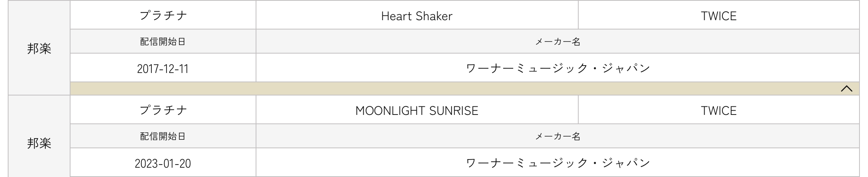Select TWICE artist cell beside Heart Shaker

pyautogui.click(x=718, y=16)
